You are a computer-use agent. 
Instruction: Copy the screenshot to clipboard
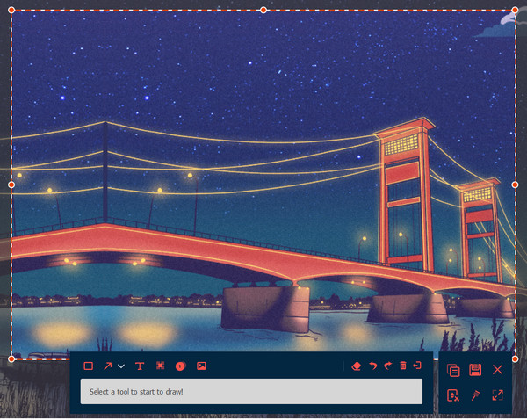tap(453, 370)
